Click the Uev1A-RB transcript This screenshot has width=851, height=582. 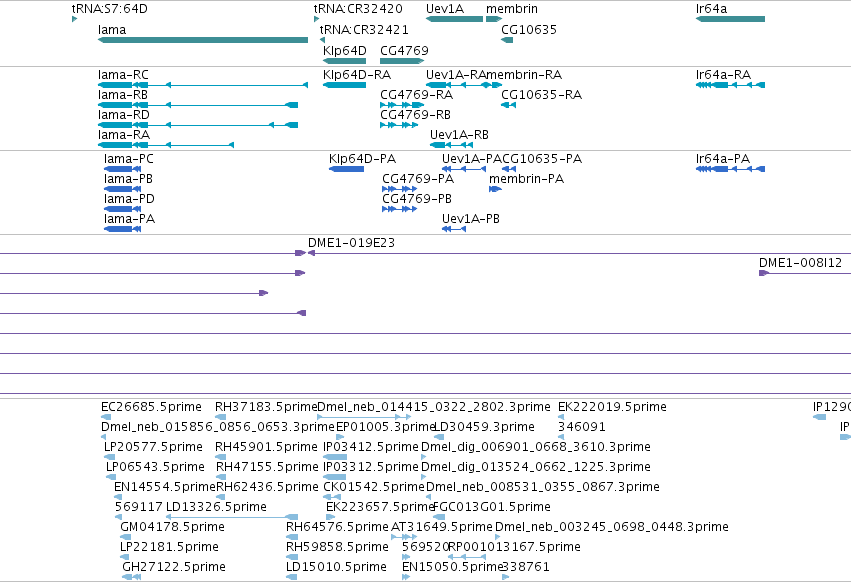(x=452, y=146)
